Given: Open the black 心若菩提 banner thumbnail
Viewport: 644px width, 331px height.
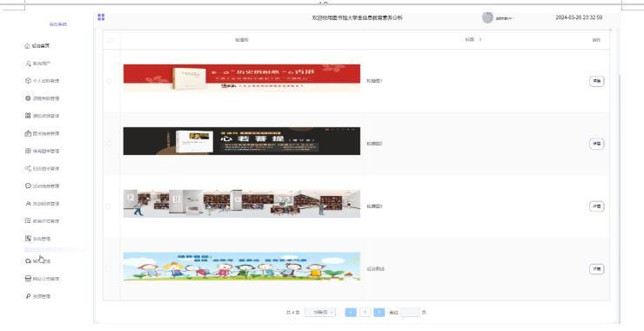Looking at the screenshot, I should click(242, 141).
